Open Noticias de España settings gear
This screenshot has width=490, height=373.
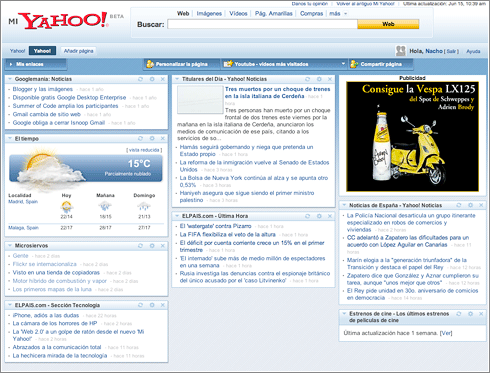click(470, 205)
